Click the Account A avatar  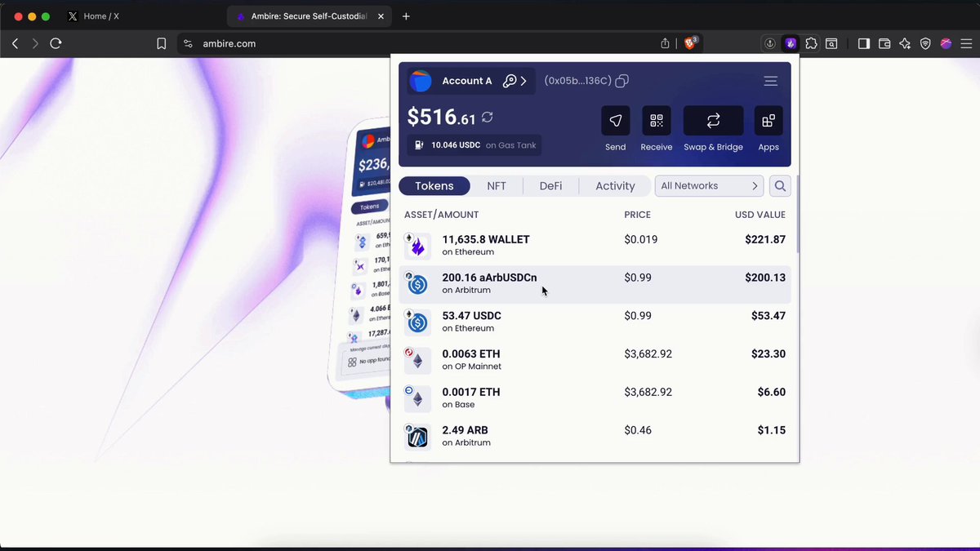(x=421, y=81)
